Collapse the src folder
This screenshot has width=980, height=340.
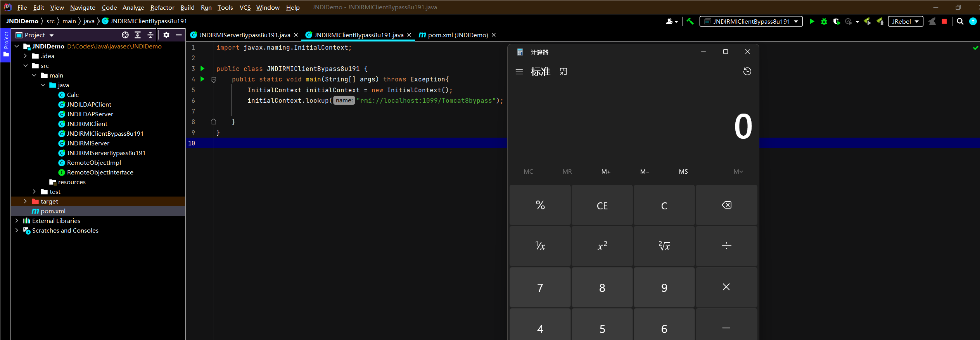pos(25,66)
